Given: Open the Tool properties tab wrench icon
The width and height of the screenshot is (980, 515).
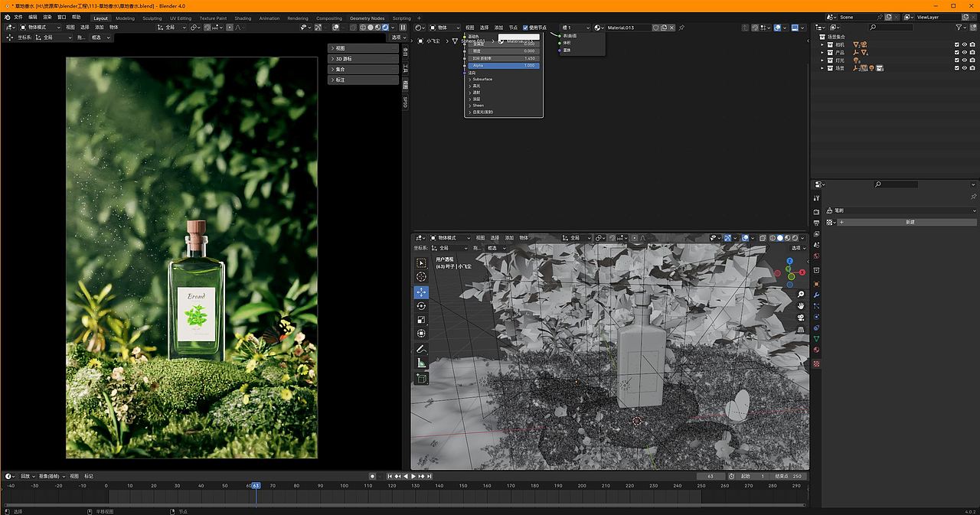Looking at the screenshot, I should tap(817, 199).
